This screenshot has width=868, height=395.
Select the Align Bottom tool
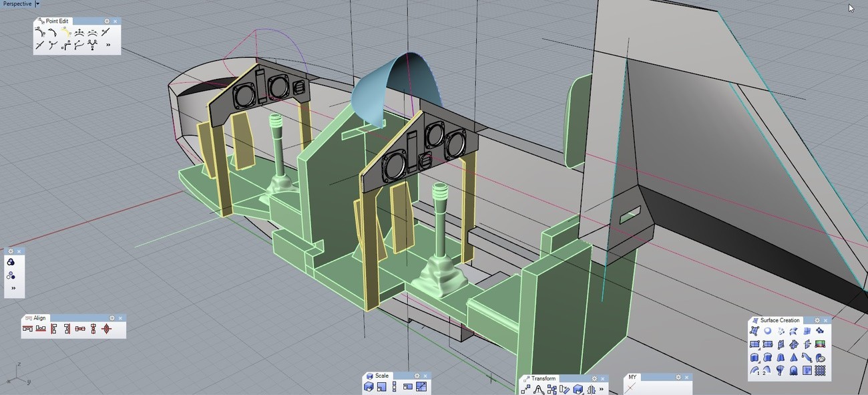tap(41, 329)
